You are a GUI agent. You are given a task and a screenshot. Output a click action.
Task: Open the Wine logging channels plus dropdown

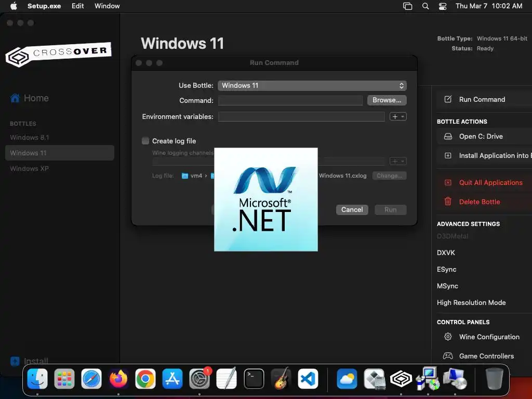[x=398, y=161]
